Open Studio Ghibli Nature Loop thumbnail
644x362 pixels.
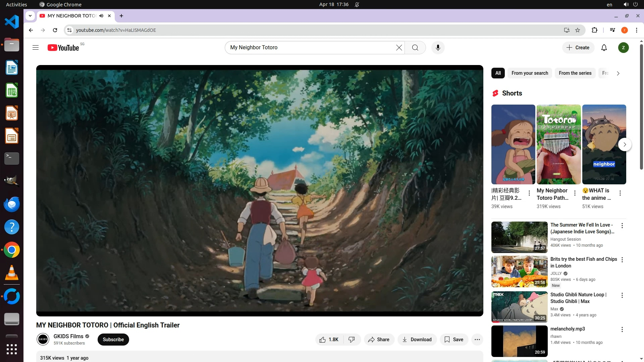coord(519,307)
